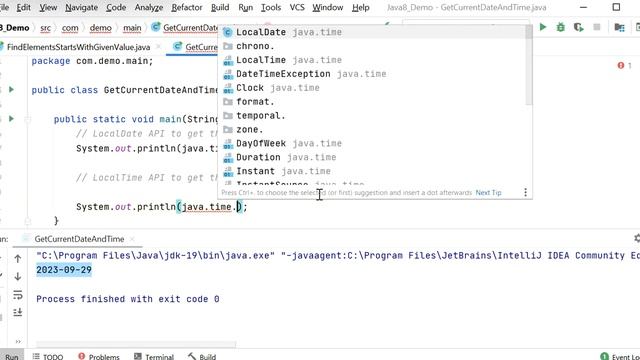Open the Help menu
640x360 pixels.
360,7
